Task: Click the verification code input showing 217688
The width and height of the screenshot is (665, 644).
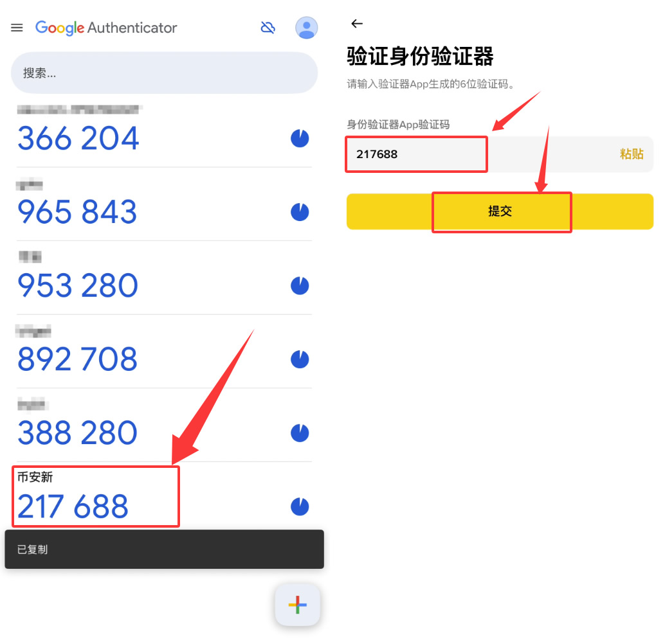Action: [x=416, y=154]
